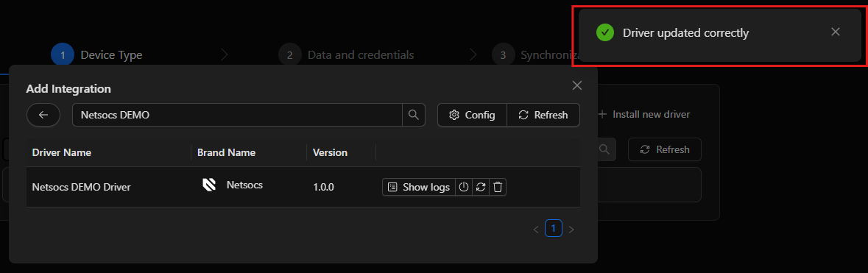Click the Netsocs DEMO Driver name cell
Screen dimensions: 868x273
tap(82, 187)
